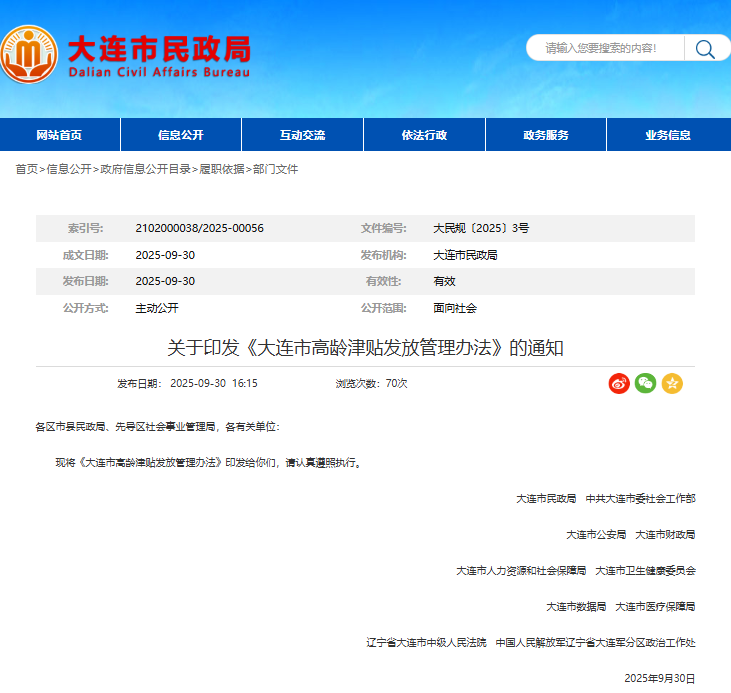Viewport: 731px width, 693px height.
Task: Share the notice via the red Weibo icon
Action: click(x=619, y=383)
